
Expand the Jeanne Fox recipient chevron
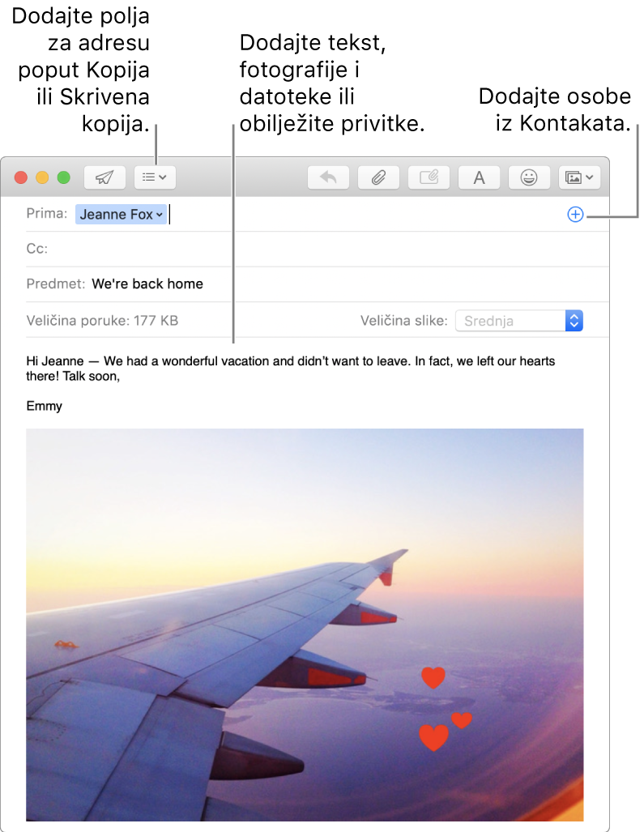(x=160, y=215)
